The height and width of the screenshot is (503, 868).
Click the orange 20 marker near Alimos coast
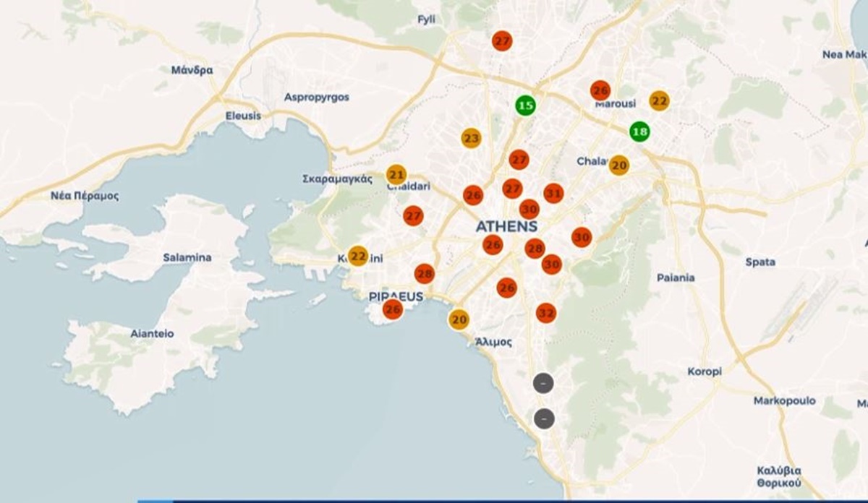coord(459,318)
